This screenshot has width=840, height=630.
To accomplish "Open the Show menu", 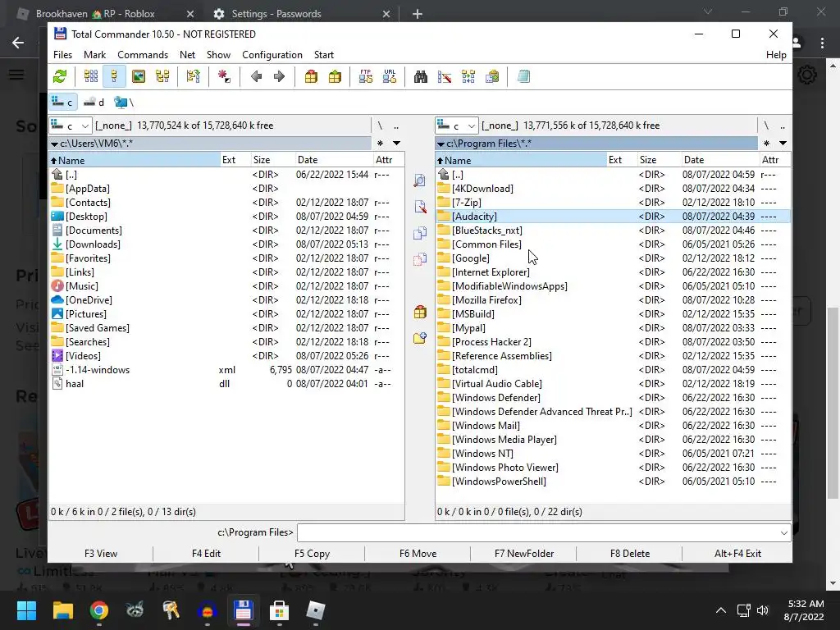I will click(218, 55).
